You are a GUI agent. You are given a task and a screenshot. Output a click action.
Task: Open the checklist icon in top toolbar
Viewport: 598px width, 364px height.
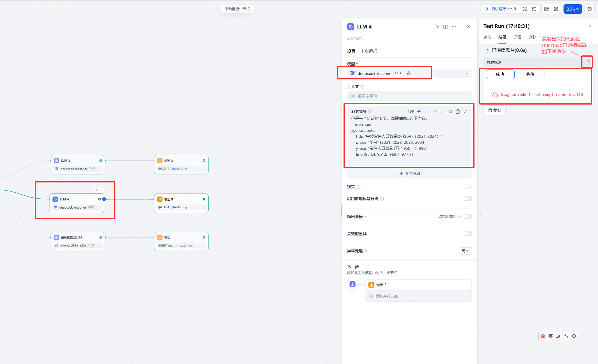point(534,9)
